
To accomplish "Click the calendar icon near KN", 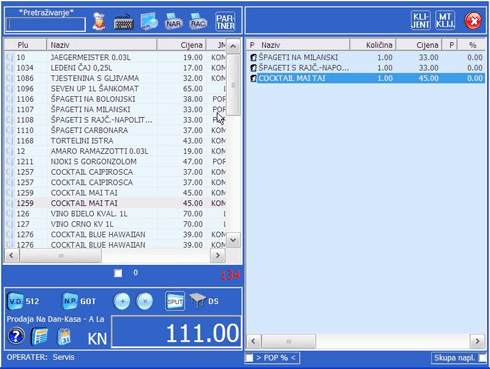I will click(64, 337).
